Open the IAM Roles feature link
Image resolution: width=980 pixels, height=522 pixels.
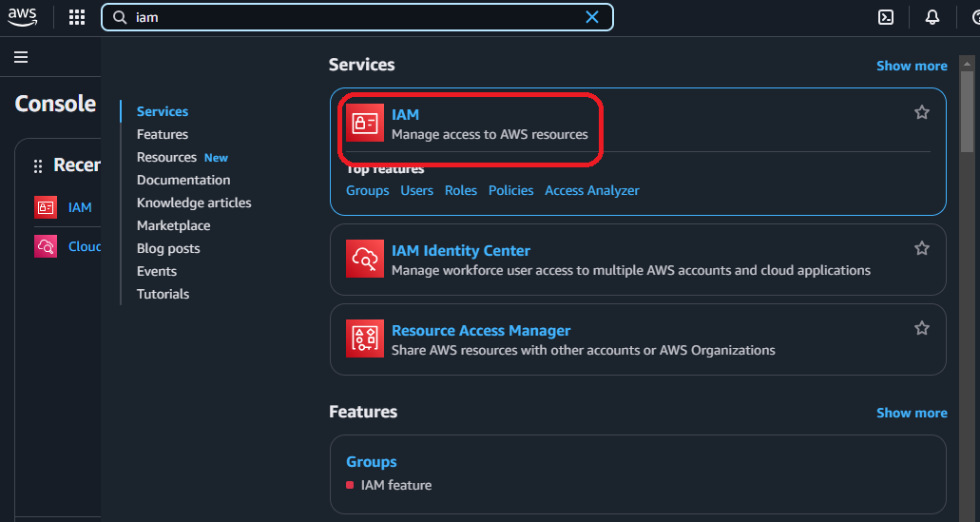(x=461, y=190)
